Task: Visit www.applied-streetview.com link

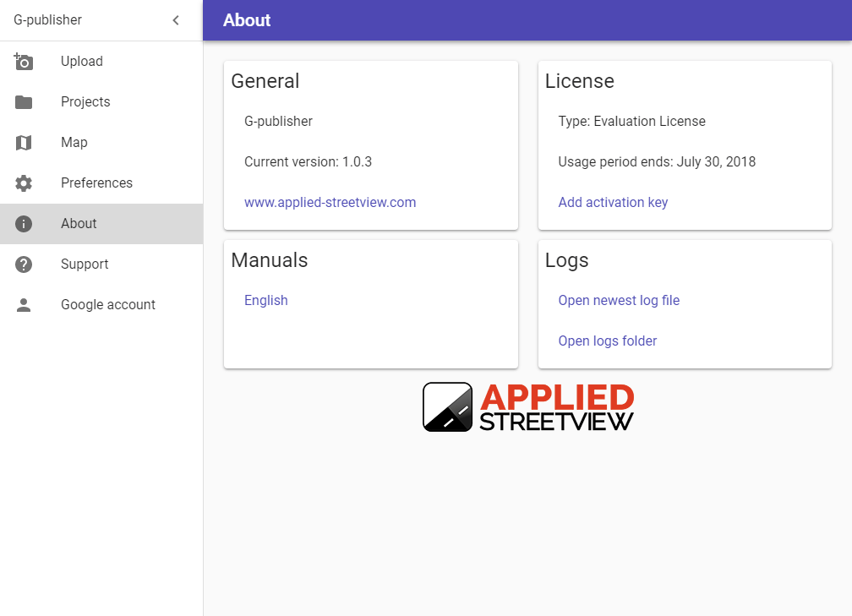Action: (x=330, y=203)
